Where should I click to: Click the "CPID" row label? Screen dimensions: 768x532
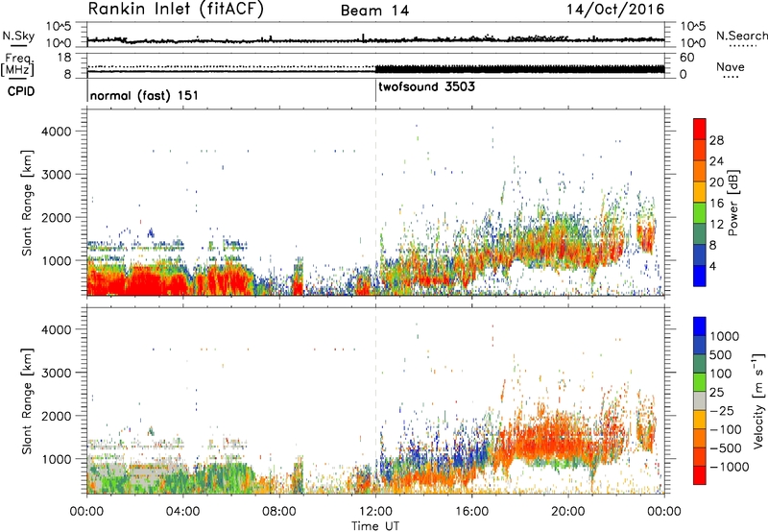point(21,91)
